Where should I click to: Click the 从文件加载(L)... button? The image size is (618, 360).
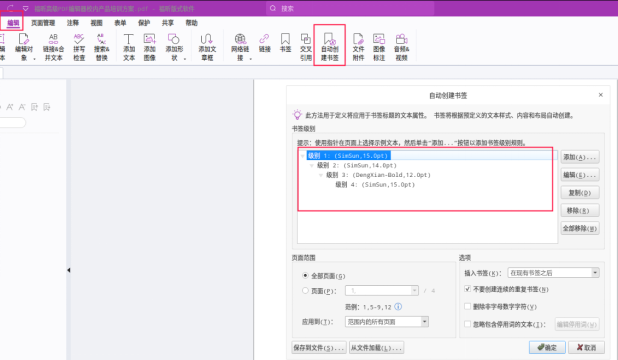376,347
